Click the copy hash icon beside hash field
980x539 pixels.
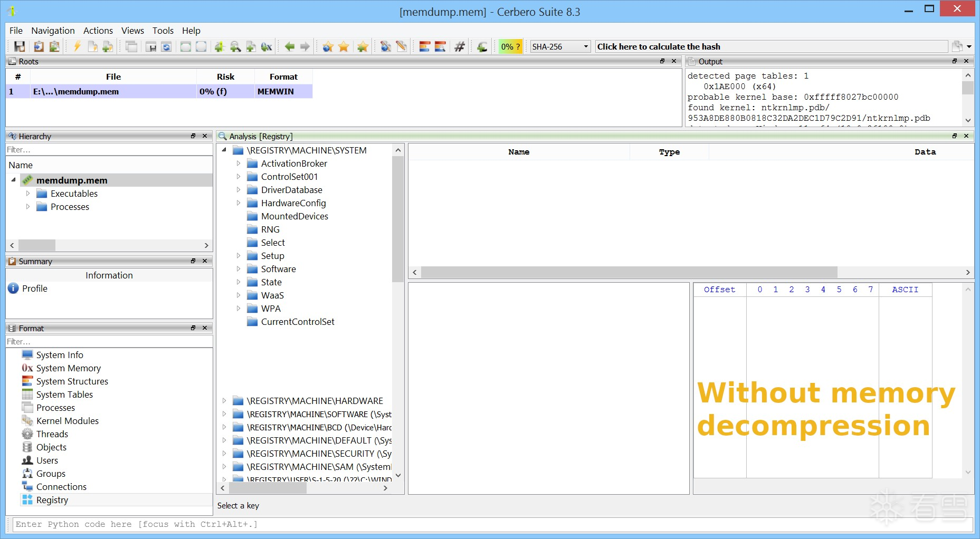point(957,46)
